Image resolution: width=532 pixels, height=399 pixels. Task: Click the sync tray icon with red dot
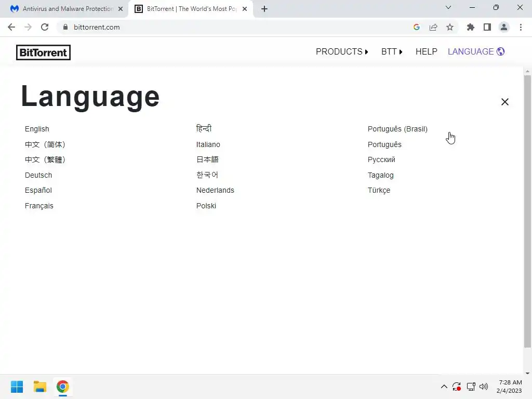[457, 387]
